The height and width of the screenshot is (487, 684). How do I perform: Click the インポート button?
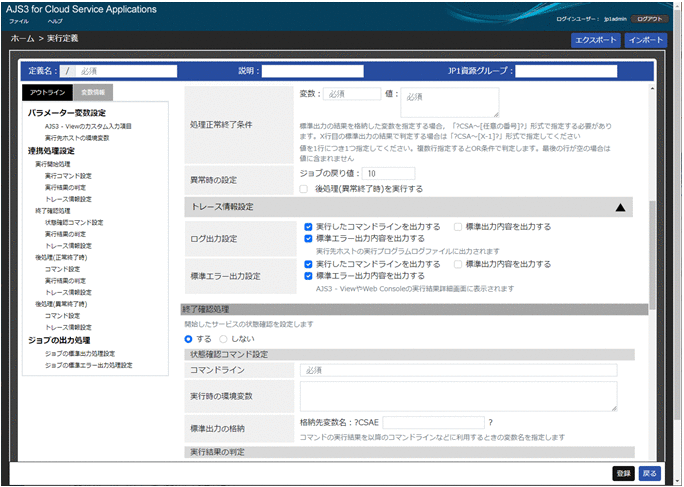tap(645, 41)
